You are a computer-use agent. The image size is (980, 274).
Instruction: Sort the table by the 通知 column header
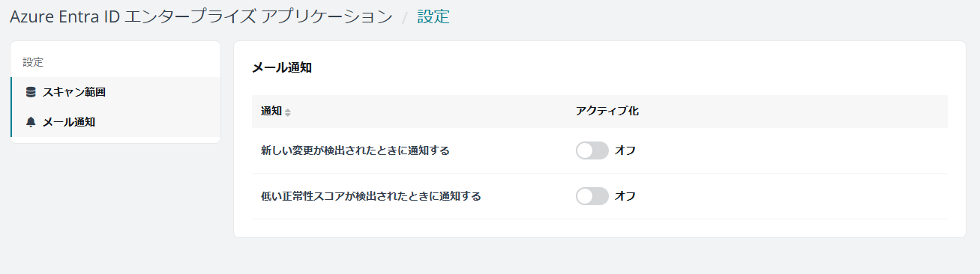[271, 111]
